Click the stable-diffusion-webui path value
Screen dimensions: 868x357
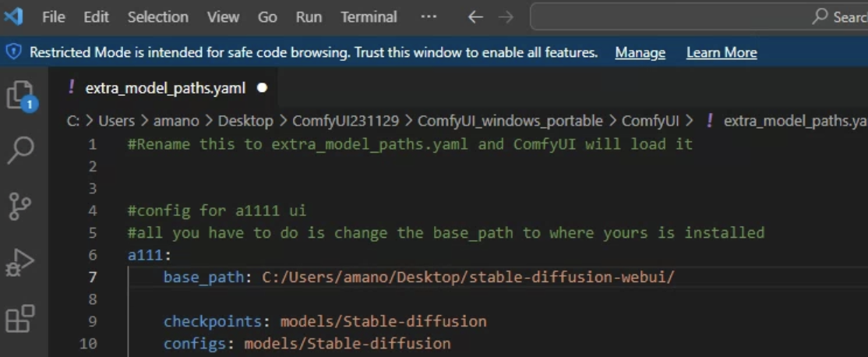pos(468,277)
